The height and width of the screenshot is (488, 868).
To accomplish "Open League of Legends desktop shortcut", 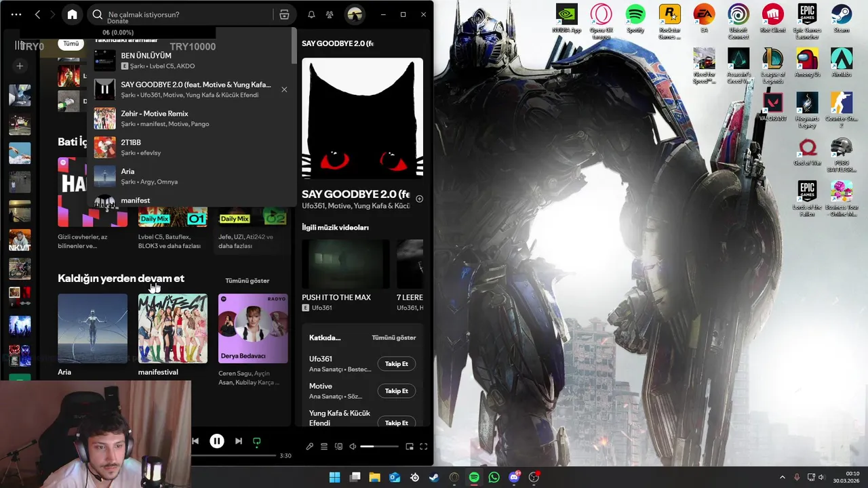I will click(772, 66).
